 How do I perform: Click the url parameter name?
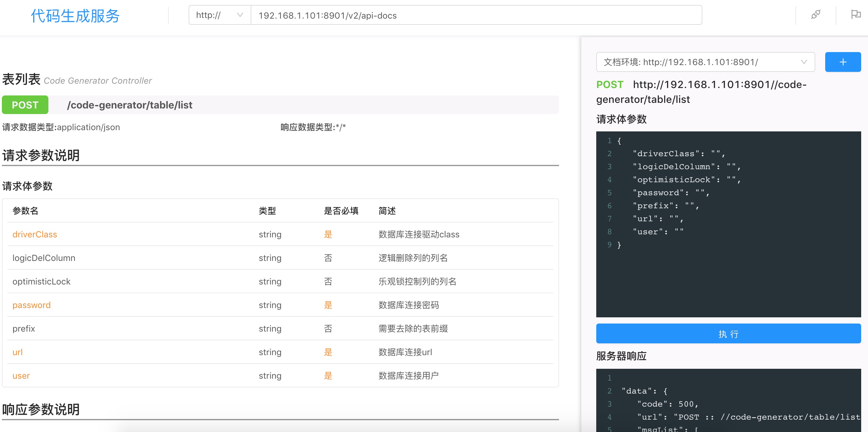click(17, 352)
